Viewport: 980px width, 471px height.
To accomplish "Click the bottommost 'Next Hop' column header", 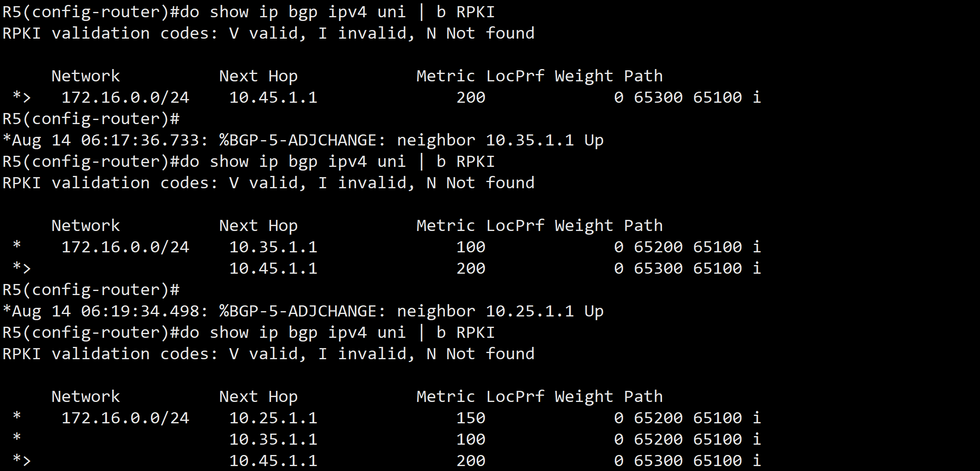I will pos(258,397).
